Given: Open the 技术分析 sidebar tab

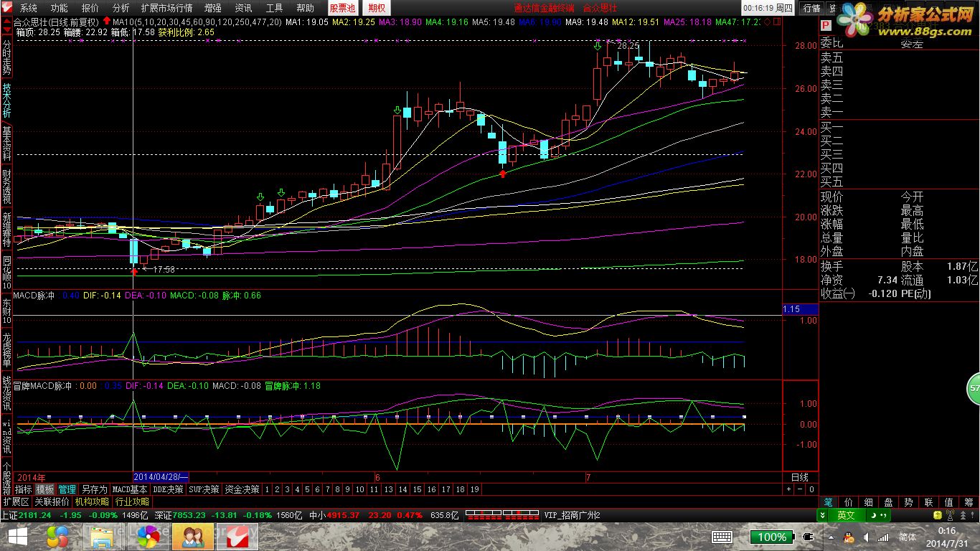Looking at the screenshot, I should pyautogui.click(x=6, y=100).
